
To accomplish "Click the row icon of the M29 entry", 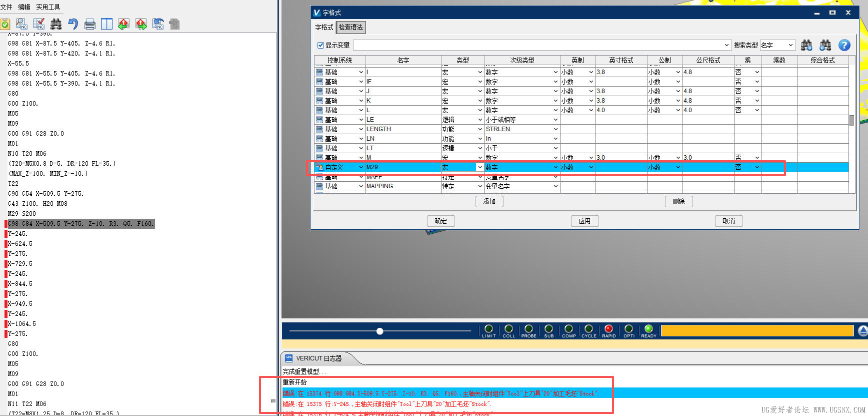I will [x=319, y=167].
